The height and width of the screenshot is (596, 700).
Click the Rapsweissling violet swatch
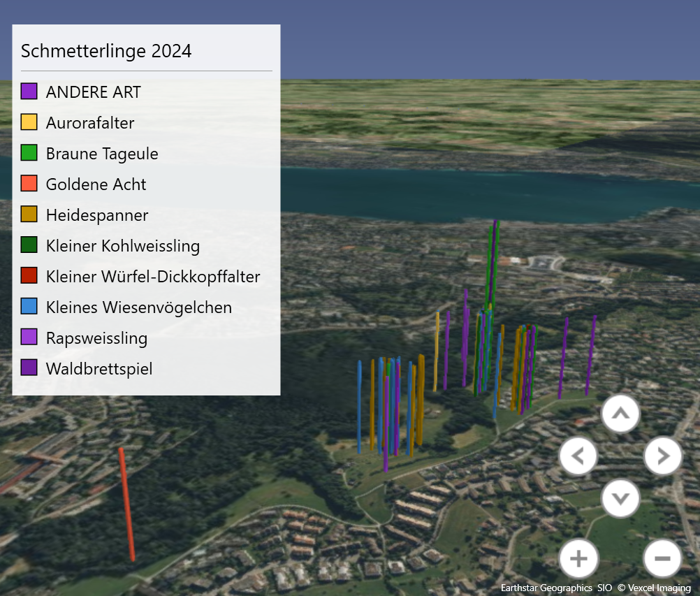pos(29,337)
